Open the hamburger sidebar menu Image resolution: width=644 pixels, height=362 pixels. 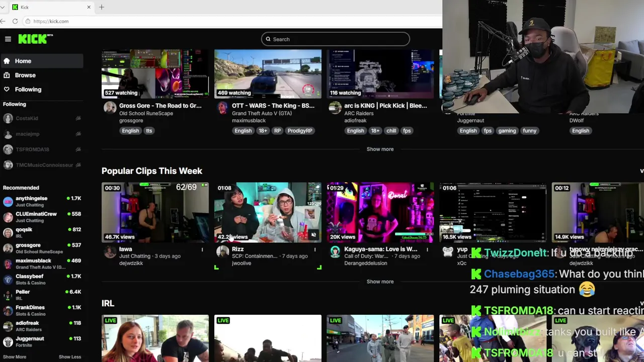(x=8, y=39)
